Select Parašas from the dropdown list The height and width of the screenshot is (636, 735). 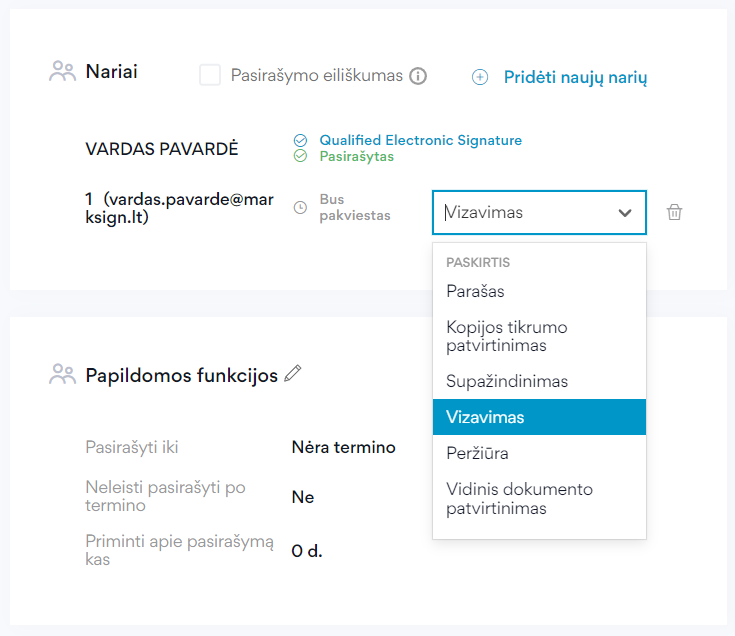pyautogui.click(x=539, y=291)
